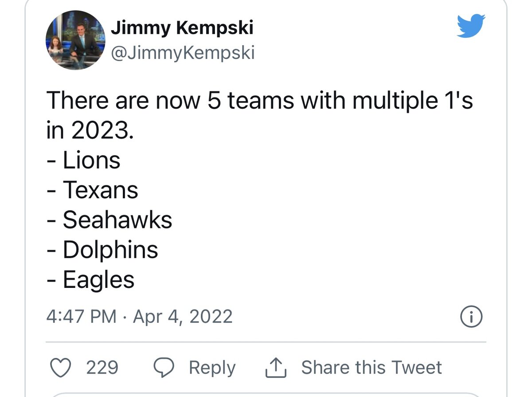Click the reply speech bubble icon
Image resolution: width=532 pixels, height=397 pixels.
click(165, 367)
